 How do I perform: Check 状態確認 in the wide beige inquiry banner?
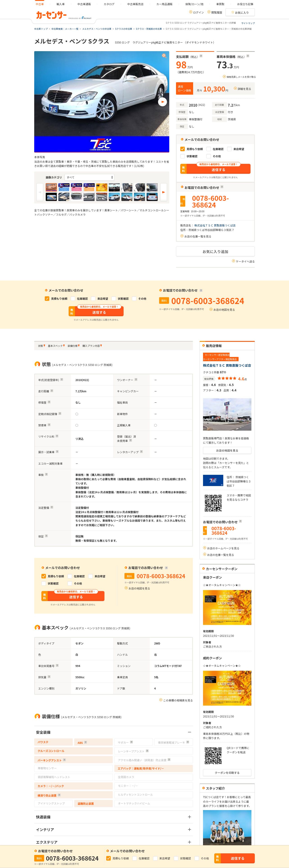(114, 299)
